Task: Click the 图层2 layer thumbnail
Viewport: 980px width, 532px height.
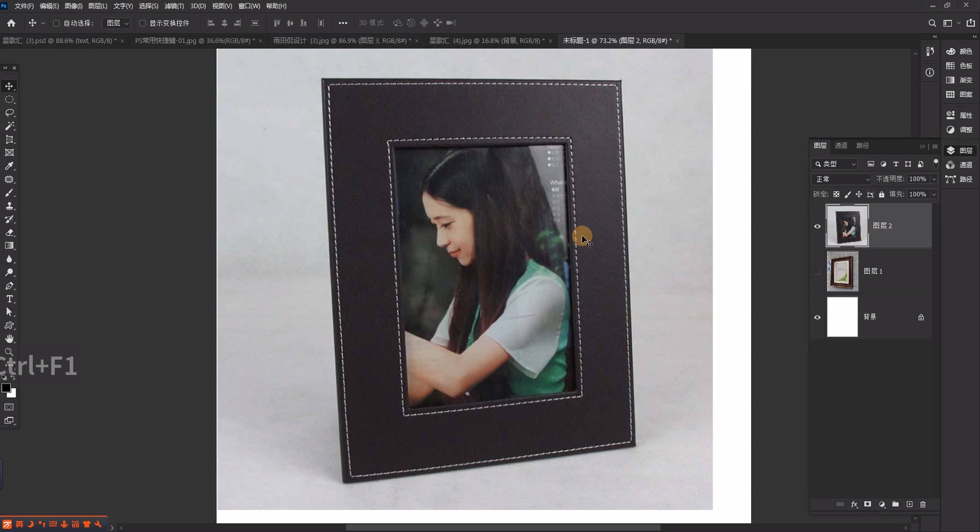Action: pos(847,227)
